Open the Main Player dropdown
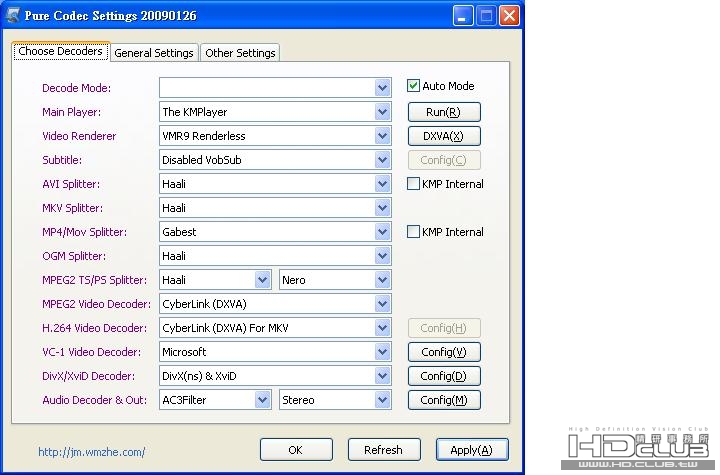Screen dimensions: 720x475 coord(382,112)
